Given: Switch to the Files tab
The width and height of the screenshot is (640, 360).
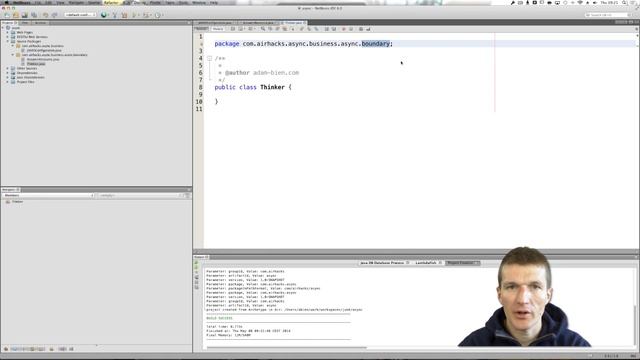Looking at the screenshot, I should click(x=25, y=23).
